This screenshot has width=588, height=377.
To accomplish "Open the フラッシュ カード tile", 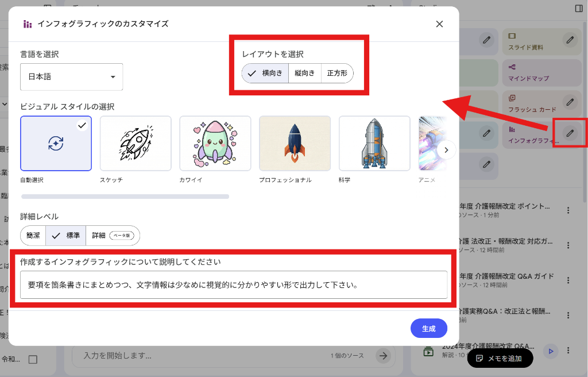I will coord(542,104).
